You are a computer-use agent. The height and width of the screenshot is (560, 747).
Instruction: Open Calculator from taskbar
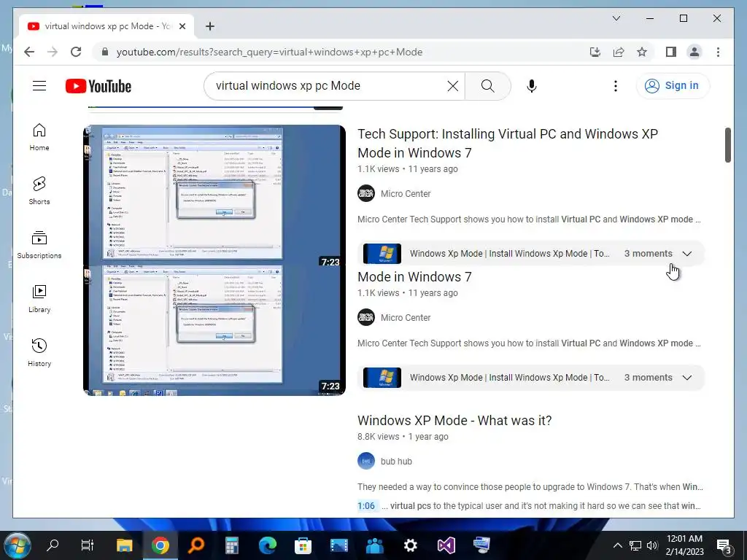point(231,545)
